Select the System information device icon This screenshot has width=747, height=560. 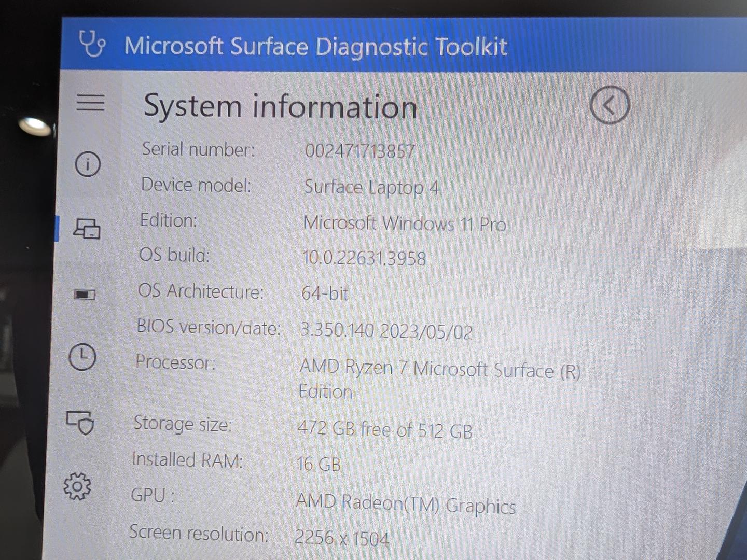coord(87,228)
